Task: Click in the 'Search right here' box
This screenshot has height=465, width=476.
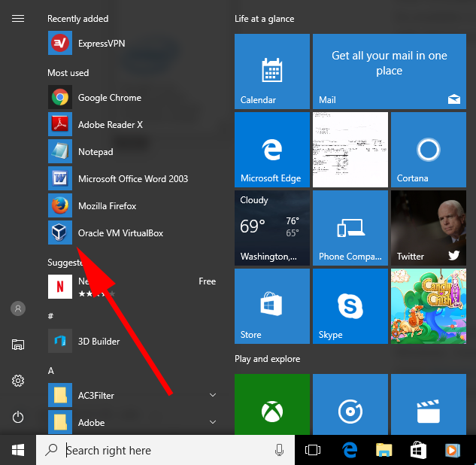Action: coord(165,450)
